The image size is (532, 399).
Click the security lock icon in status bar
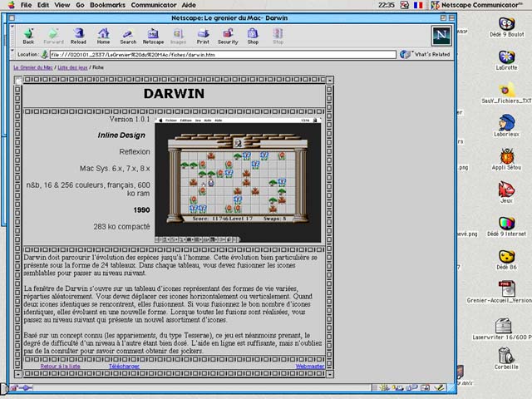pos(13,387)
